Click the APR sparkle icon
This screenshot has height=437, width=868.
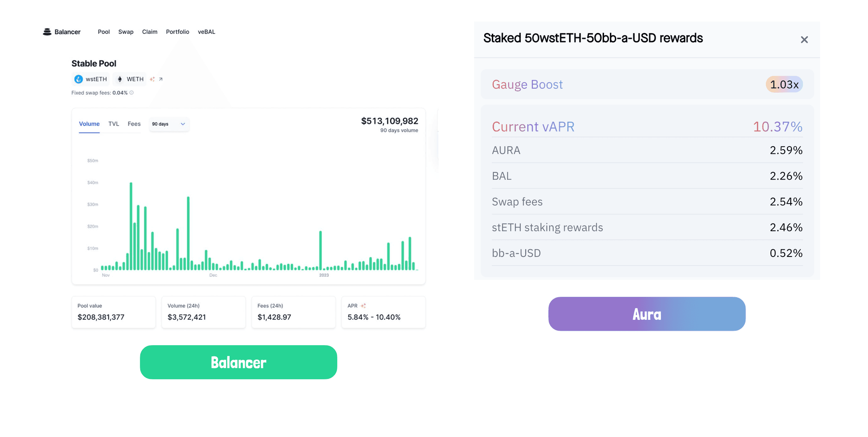click(x=363, y=306)
